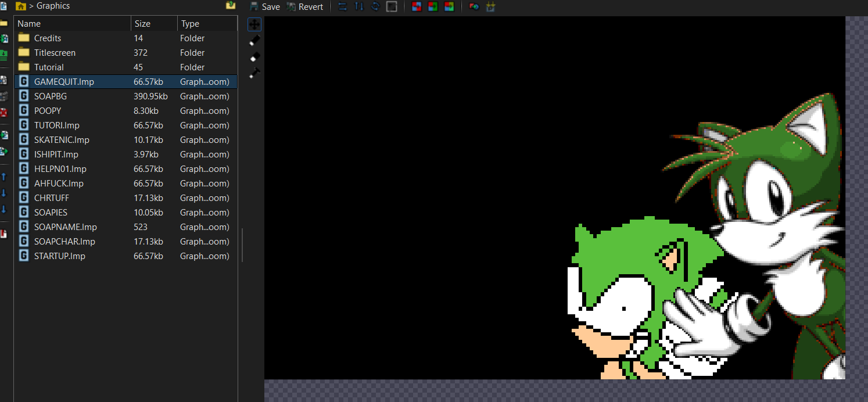Select the Titlescreen folder
Image resolution: width=868 pixels, height=402 pixels.
tap(125, 53)
